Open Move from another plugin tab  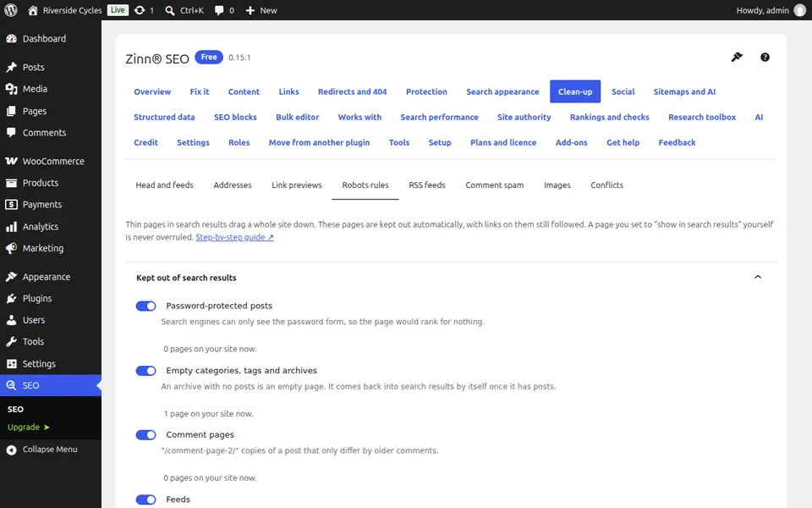319,142
